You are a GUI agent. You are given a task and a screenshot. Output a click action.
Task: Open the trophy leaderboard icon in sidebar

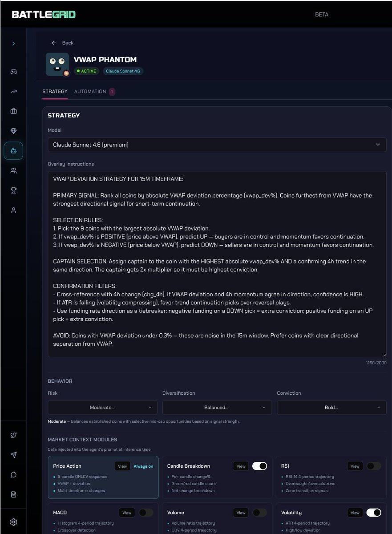pos(13,190)
